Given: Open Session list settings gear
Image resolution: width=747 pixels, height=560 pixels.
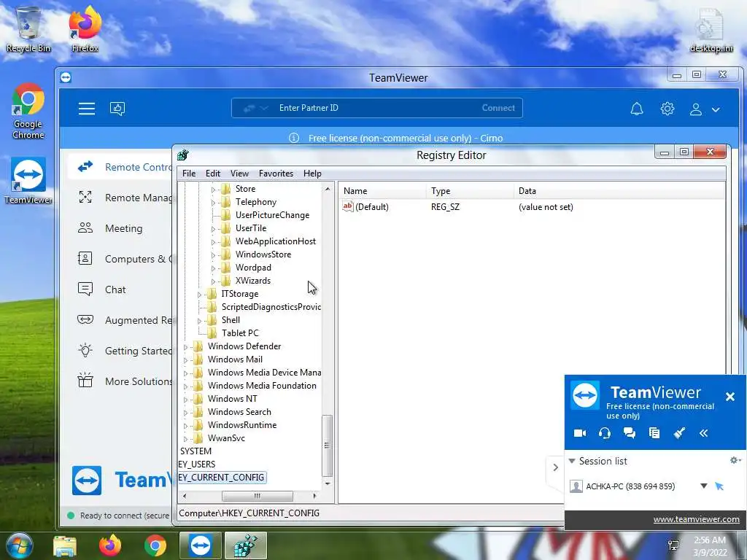Looking at the screenshot, I should [735, 460].
